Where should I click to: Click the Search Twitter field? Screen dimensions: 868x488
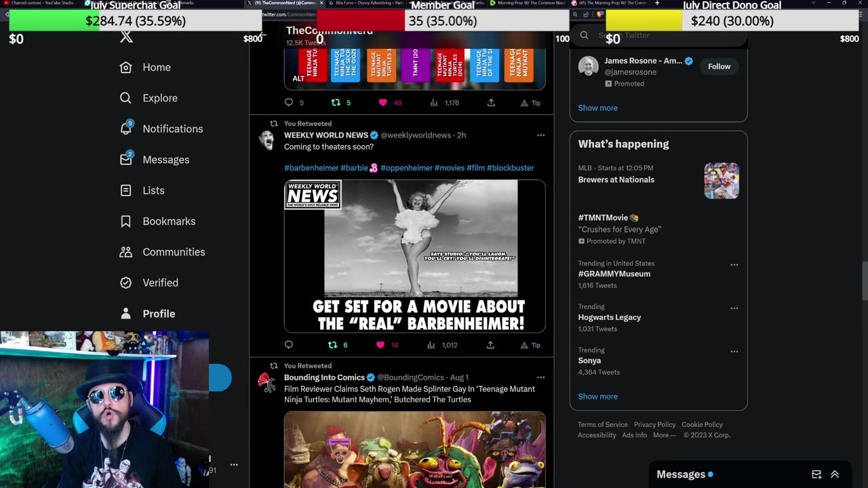point(658,35)
